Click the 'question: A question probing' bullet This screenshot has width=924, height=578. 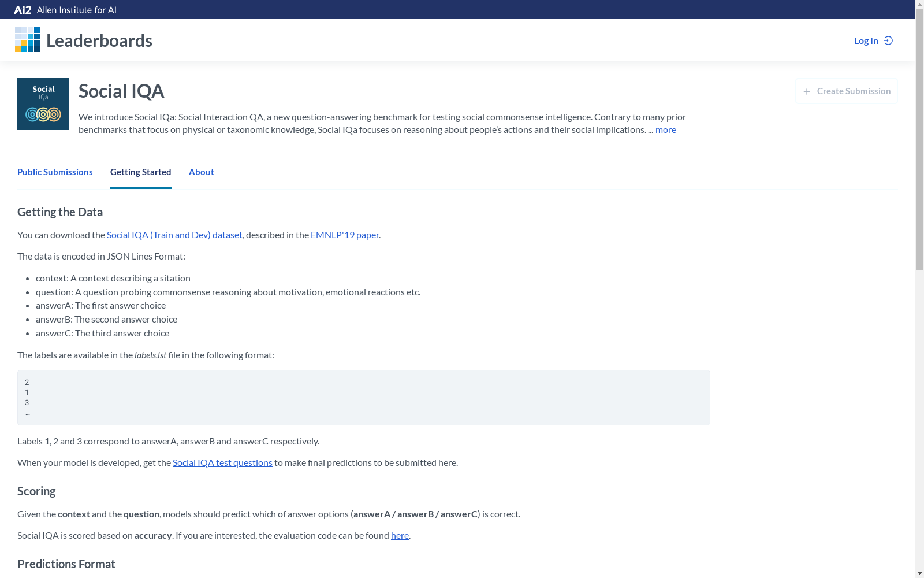click(x=228, y=292)
